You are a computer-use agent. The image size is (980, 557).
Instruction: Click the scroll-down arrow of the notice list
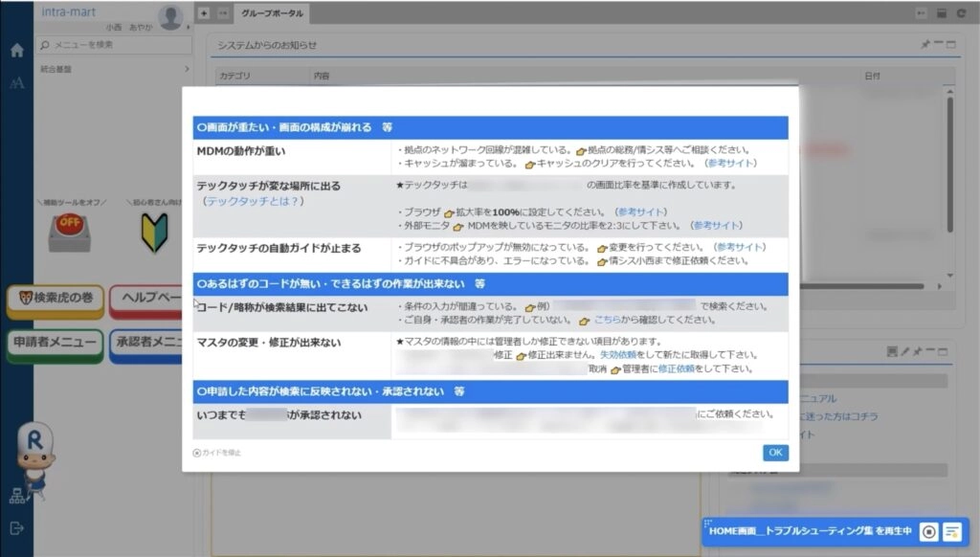[x=950, y=275]
